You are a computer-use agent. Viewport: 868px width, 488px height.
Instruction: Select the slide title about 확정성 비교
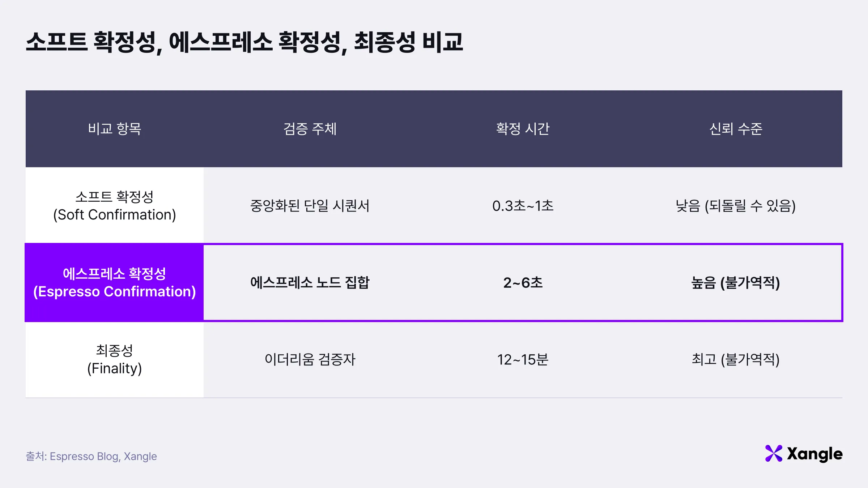(244, 42)
